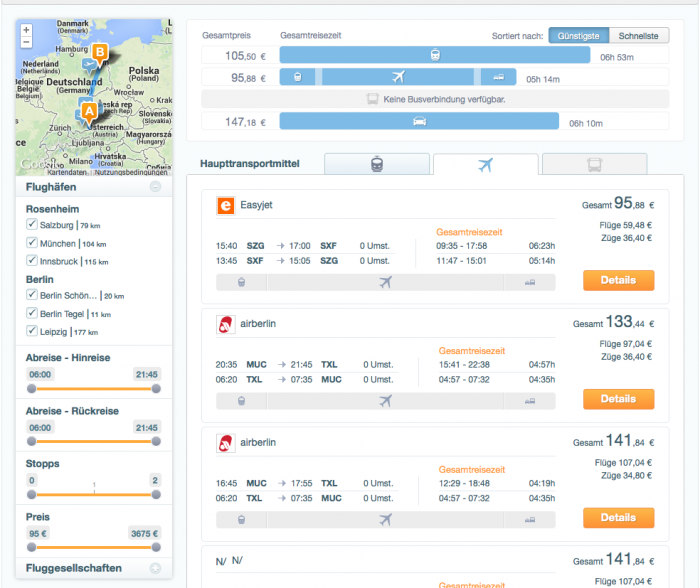Open Details for the Easyjet flight
The width and height of the screenshot is (700, 588).
(x=618, y=281)
